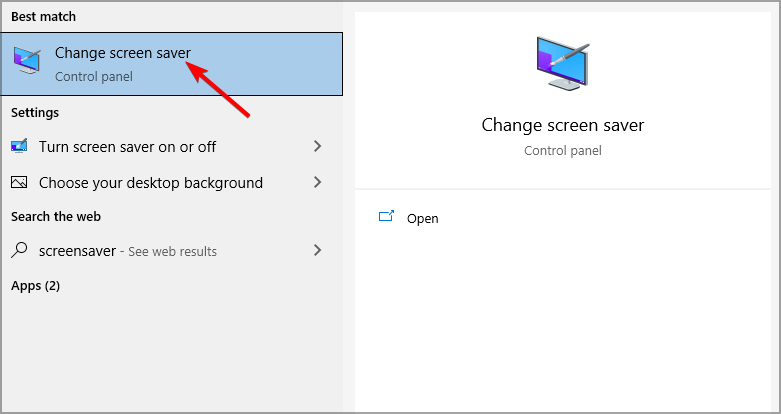The width and height of the screenshot is (781, 414).
Task: Expand the 'Choose your desktop background' chevron
Action: 317,182
